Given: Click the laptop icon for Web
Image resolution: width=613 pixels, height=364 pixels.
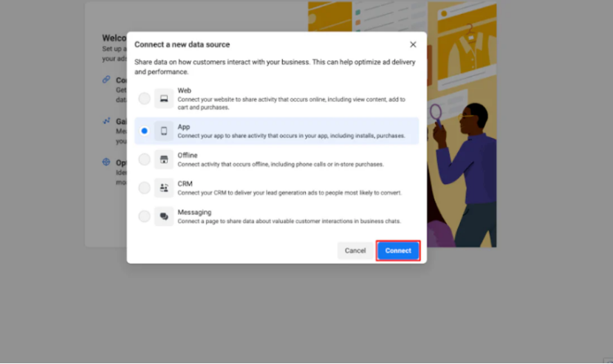Looking at the screenshot, I should (x=163, y=99).
